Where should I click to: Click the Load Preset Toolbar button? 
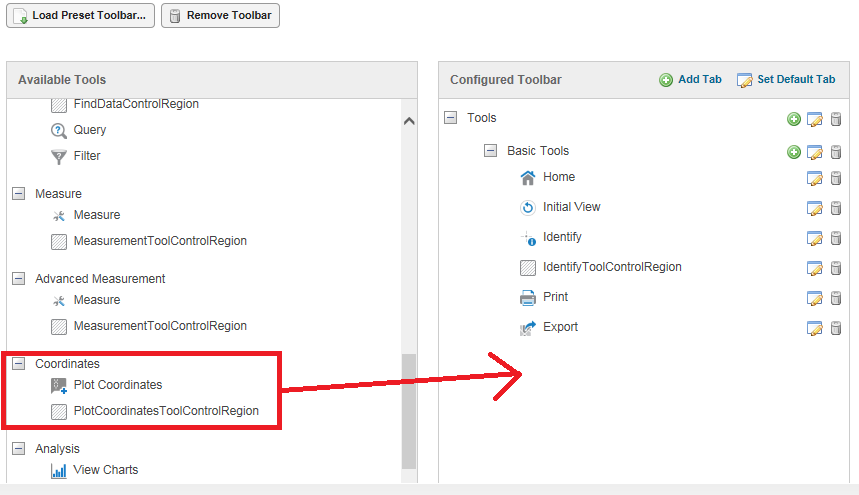coord(81,15)
